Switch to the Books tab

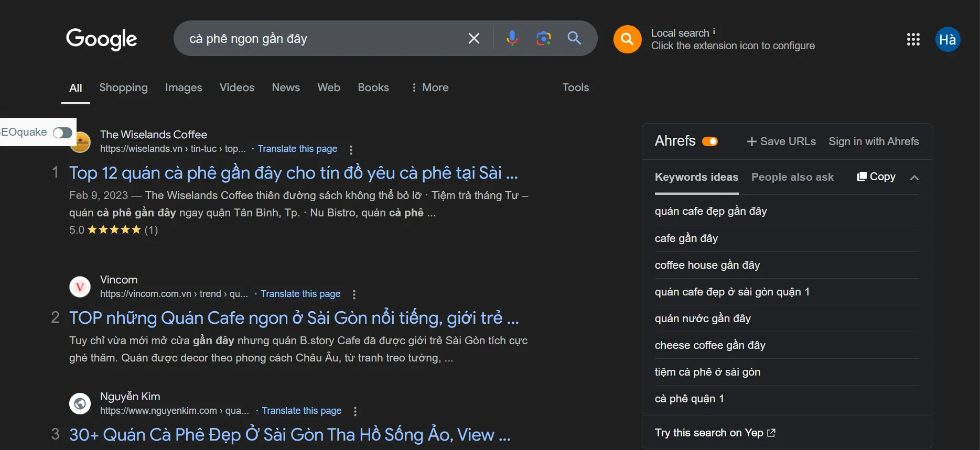tap(373, 87)
